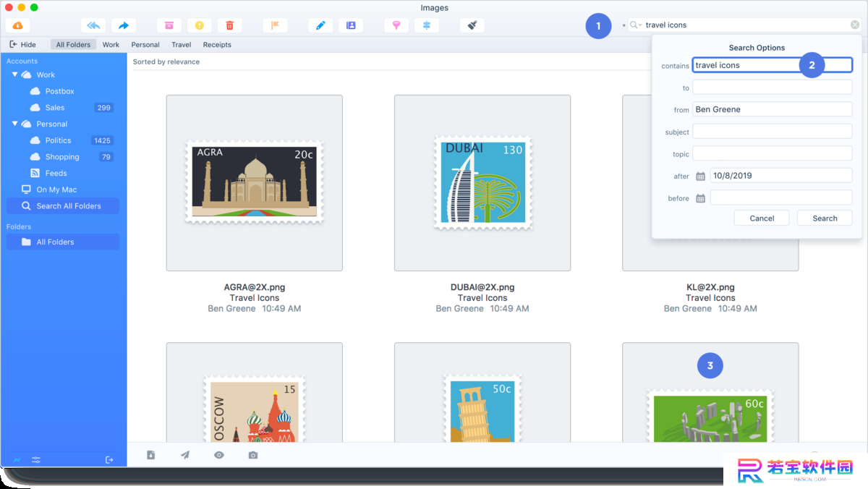Click the teal signpost icon in the toolbar

(x=427, y=25)
